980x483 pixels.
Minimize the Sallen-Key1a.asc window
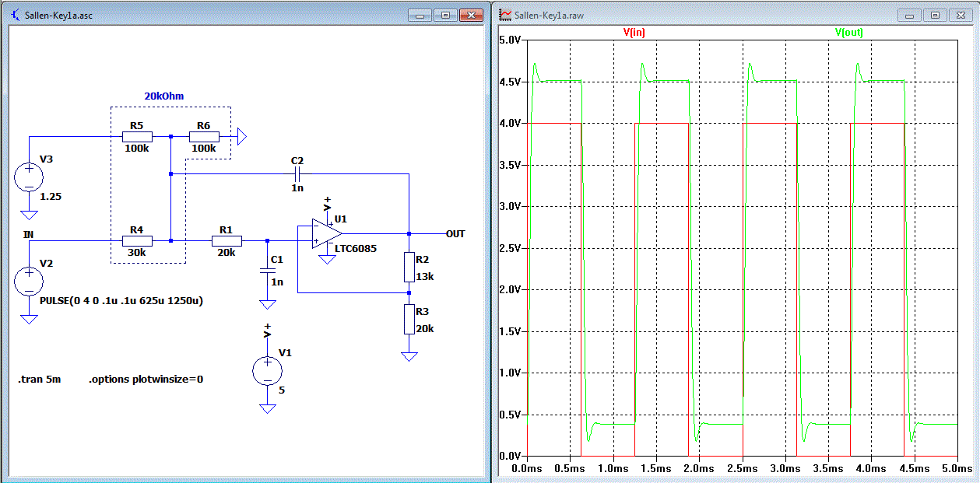(x=421, y=16)
